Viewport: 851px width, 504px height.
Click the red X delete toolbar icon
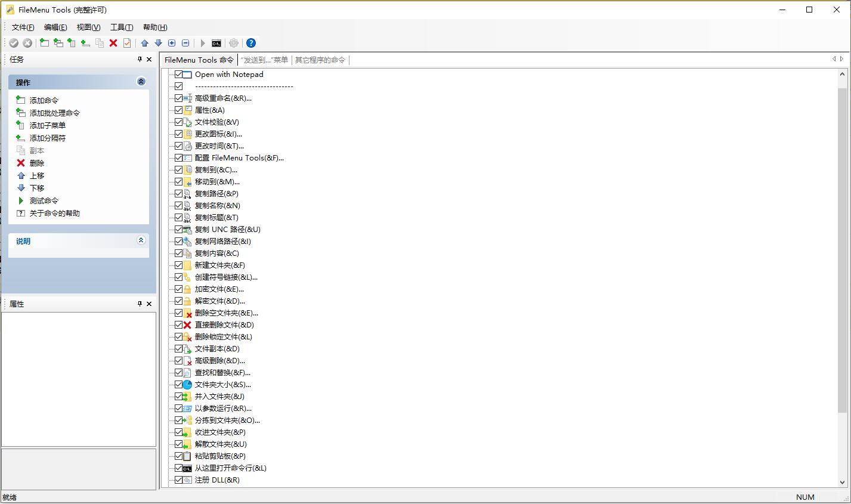(x=113, y=42)
